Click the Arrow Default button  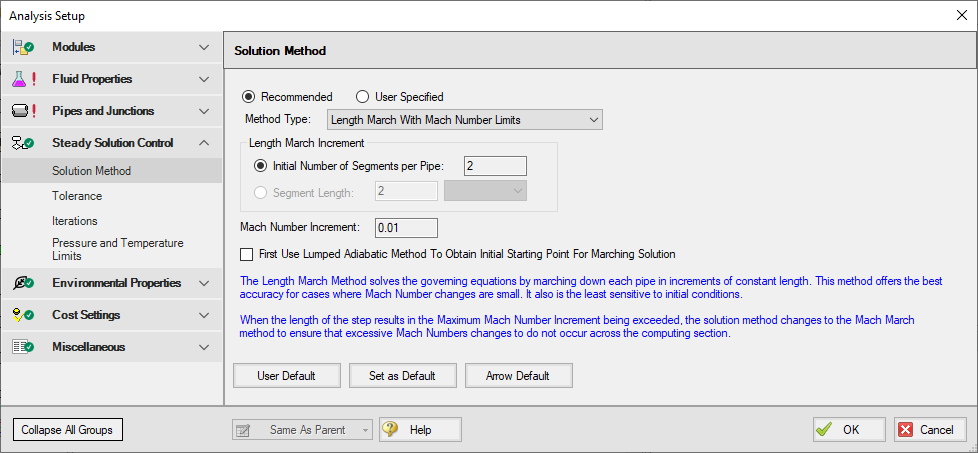(518, 376)
